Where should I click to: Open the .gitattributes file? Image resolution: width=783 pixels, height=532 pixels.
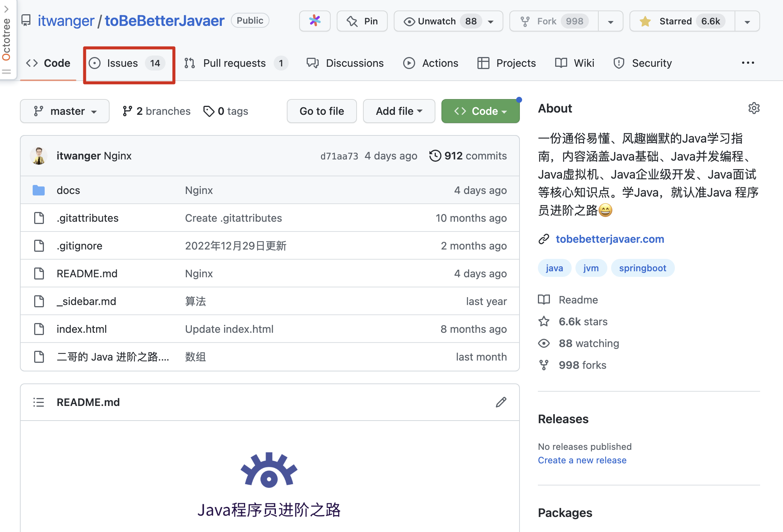(x=87, y=218)
